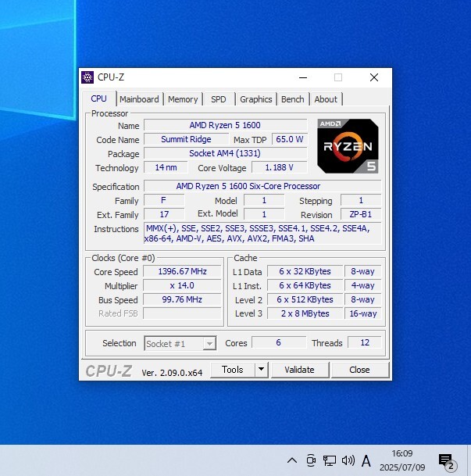Image resolution: width=471 pixels, height=476 pixels.
Task: Switch to the Mainboard tab
Action: coord(139,99)
